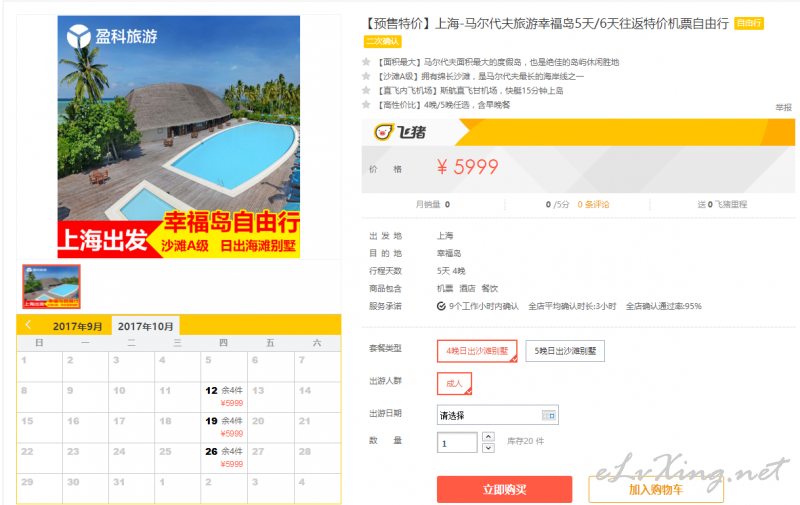Switch to 2017年10月 calendar tab
Image resolution: width=800 pixels, height=505 pixels.
pos(145,326)
